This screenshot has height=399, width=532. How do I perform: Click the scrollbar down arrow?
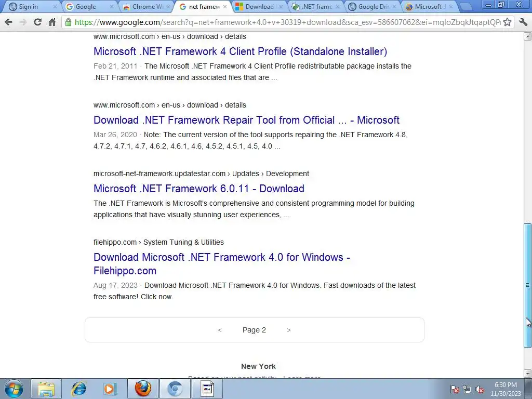coord(527,374)
